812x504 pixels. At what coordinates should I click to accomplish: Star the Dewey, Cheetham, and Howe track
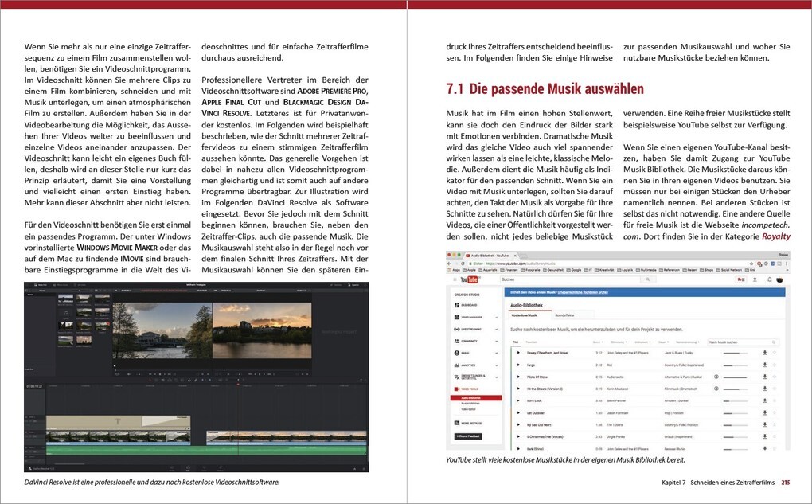(775, 352)
